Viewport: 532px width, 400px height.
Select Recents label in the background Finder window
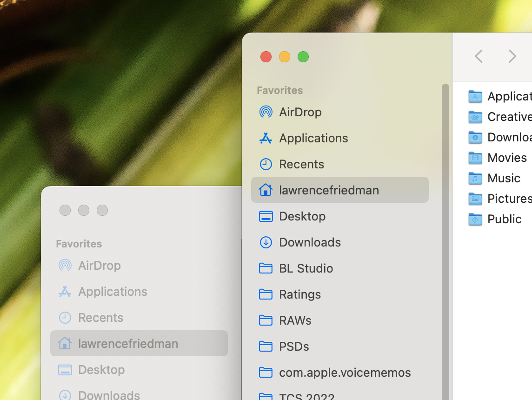tap(101, 318)
